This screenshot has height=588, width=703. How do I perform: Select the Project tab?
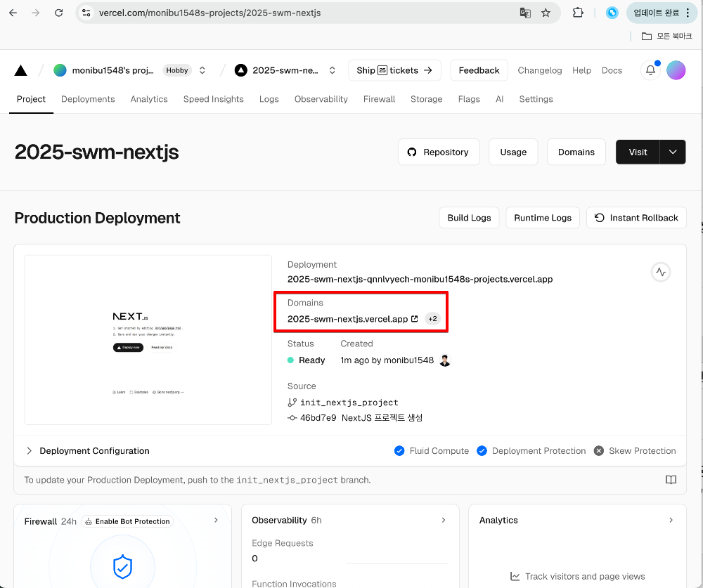click(31, 99)
